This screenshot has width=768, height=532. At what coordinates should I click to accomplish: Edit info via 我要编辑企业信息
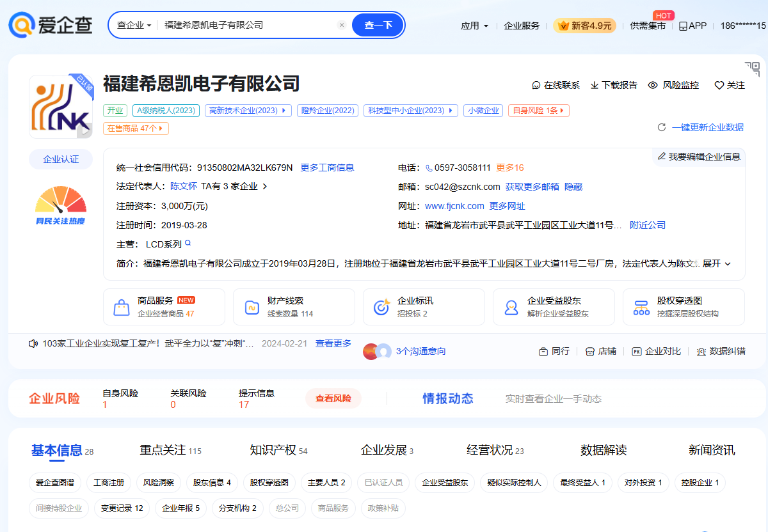point(699,156)
